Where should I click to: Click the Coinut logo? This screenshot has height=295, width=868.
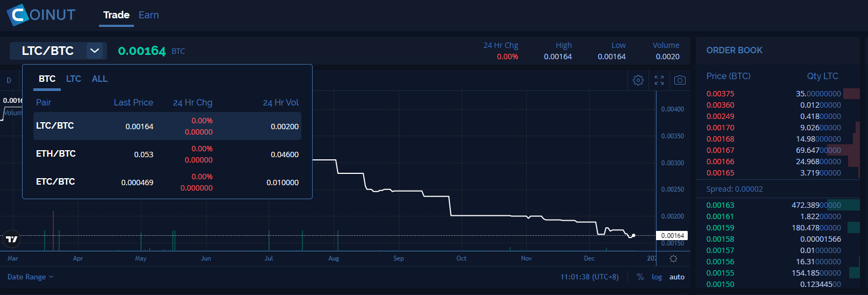click(x=41, y=15)
